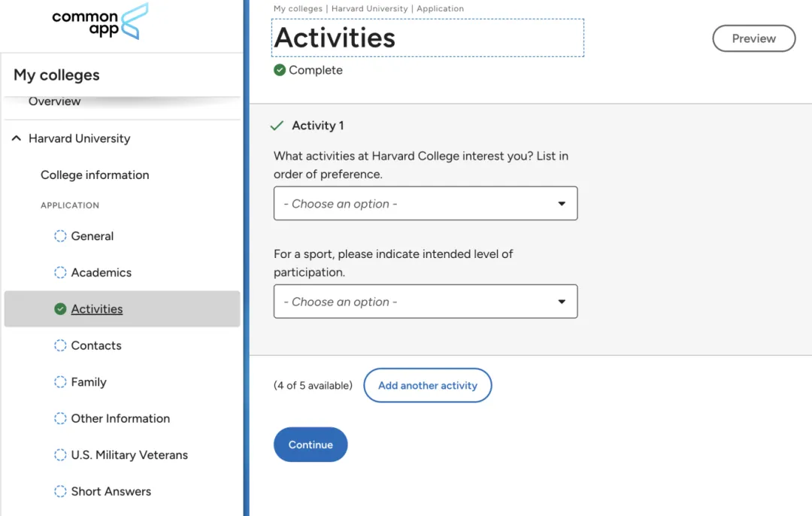Open the U.S. Military Veterans section

point(129,455)
